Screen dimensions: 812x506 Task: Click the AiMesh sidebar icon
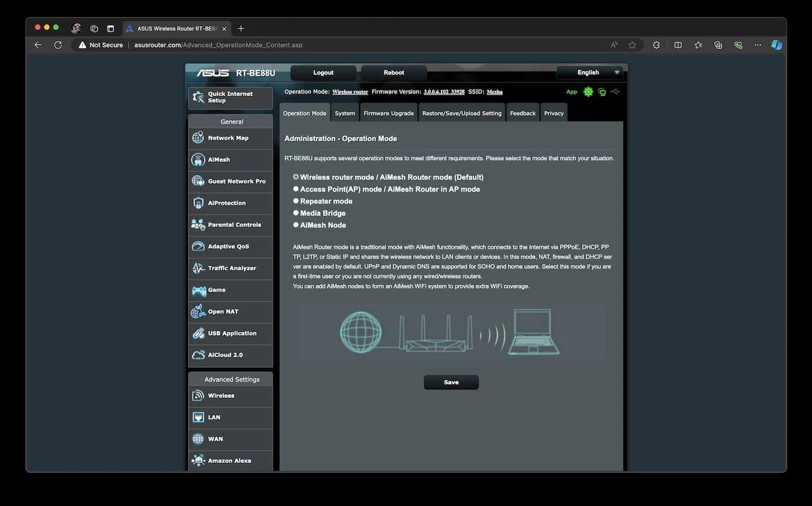[x=198, y=159]
